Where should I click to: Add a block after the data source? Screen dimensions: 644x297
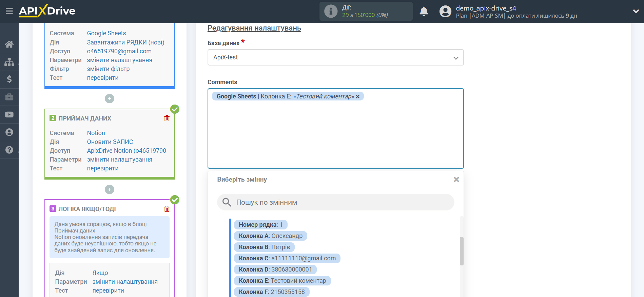pos(110,99)
